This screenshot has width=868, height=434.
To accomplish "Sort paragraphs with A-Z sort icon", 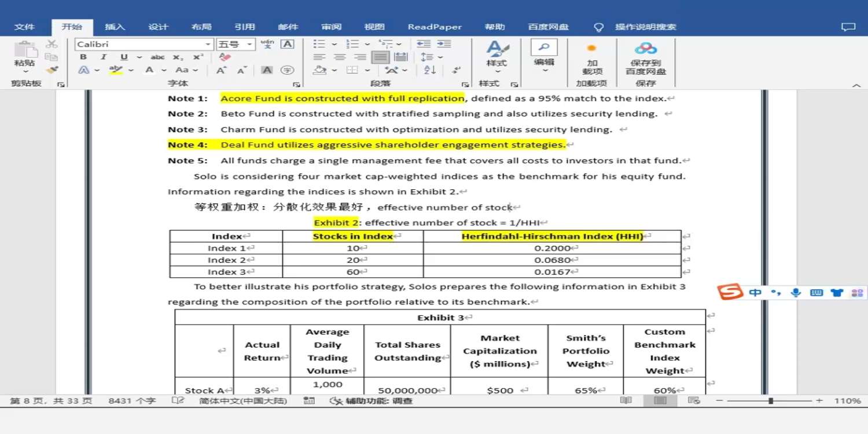I will point(430,70).
